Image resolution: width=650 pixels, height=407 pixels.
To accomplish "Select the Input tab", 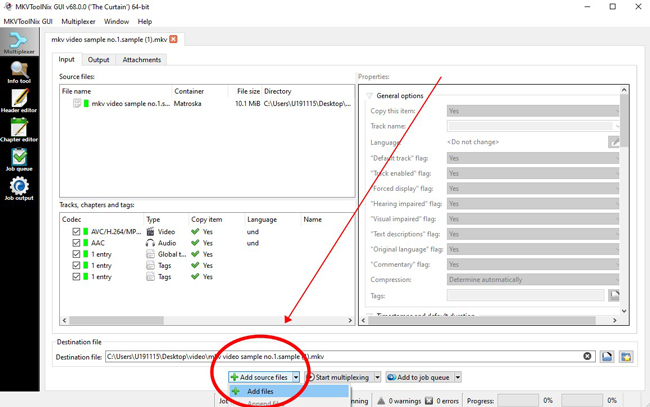I will [x=66, y=59].
